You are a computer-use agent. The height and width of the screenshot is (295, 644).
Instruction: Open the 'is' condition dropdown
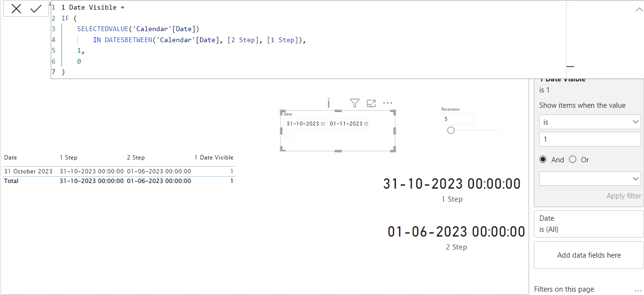tap(590, 122)
